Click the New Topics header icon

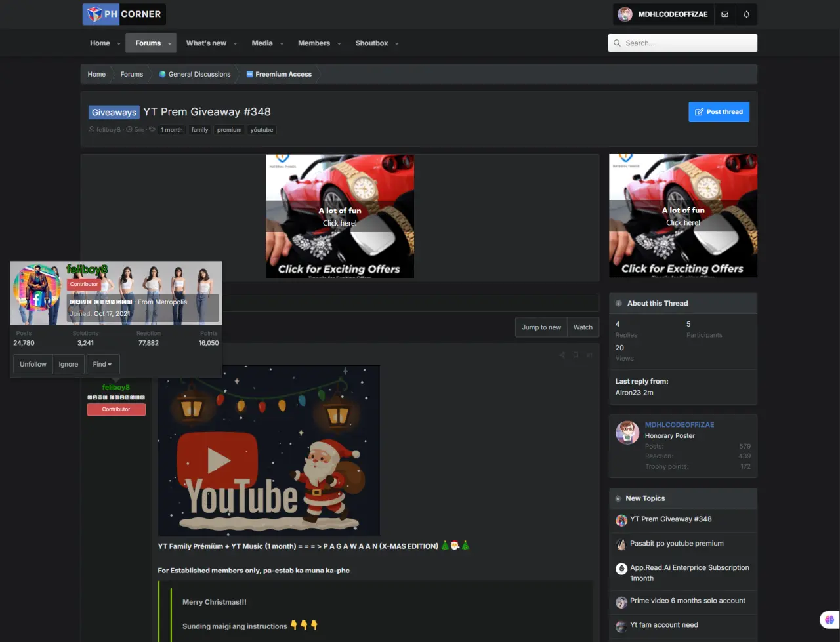(618, 499)
